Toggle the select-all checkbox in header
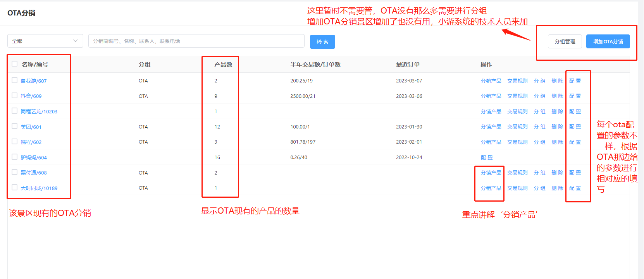 (x=15, y=64)
